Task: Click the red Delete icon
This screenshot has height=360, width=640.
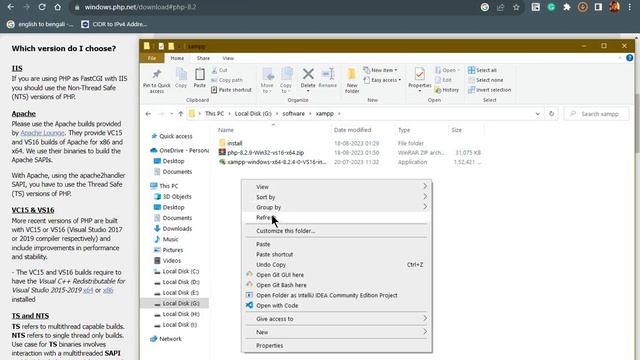Action: pyautogui.click(x=308, y=74)
